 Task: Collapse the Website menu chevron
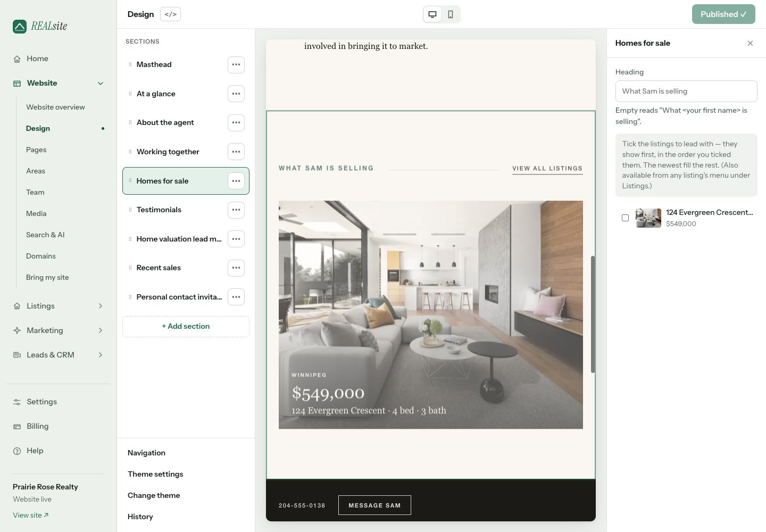(x=101, y=84)
